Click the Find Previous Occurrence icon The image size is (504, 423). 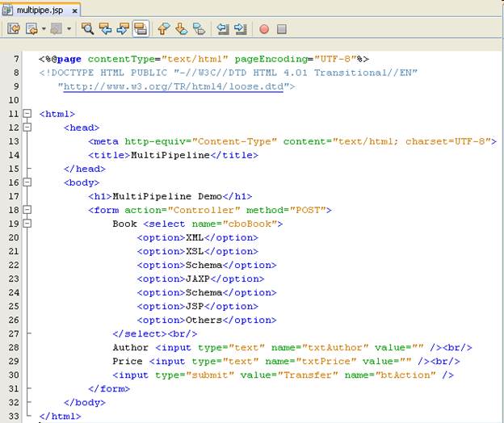tap(105, 29)
